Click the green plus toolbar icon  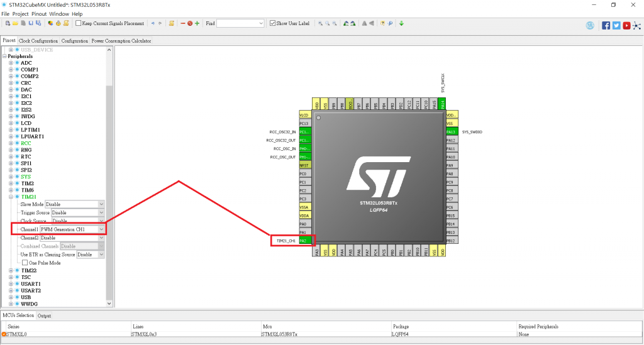[x=197, y=23]
